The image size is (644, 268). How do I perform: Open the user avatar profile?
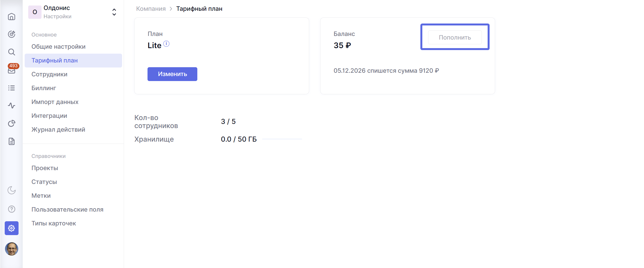[x=12, y=249]
